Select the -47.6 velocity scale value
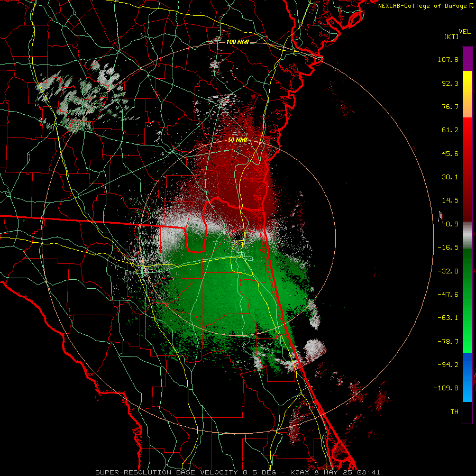The width and height of the screenshot is (476, 476). pos(448,295)
